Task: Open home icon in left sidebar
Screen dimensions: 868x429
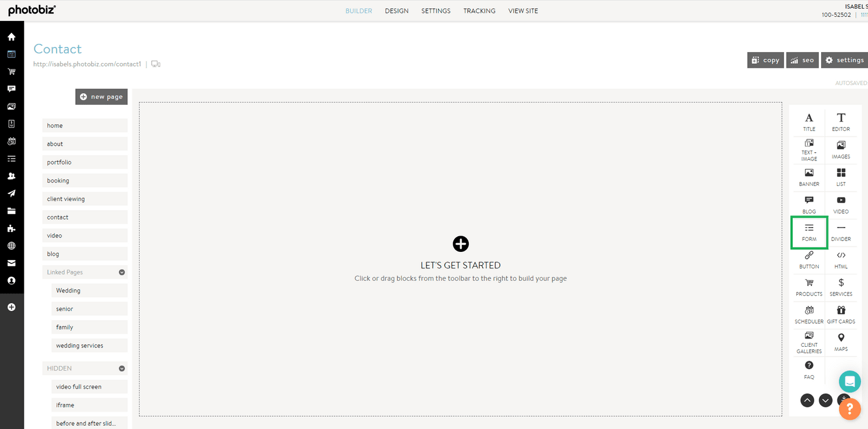Action: 12,37
